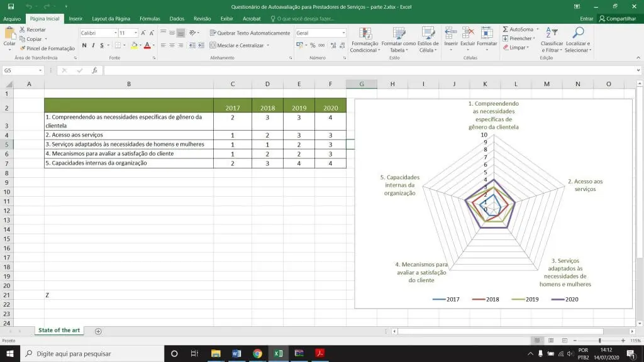This screenshot has width=644, height=362.
Task: Expand the Calibri font name dropdown
Action: pos(115,33)
